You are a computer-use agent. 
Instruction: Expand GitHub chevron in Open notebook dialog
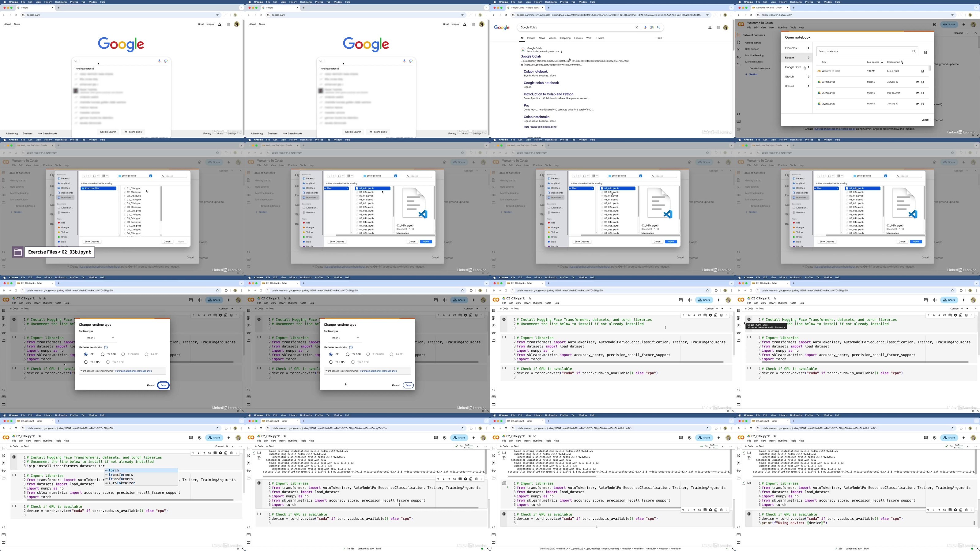[809, 77]
